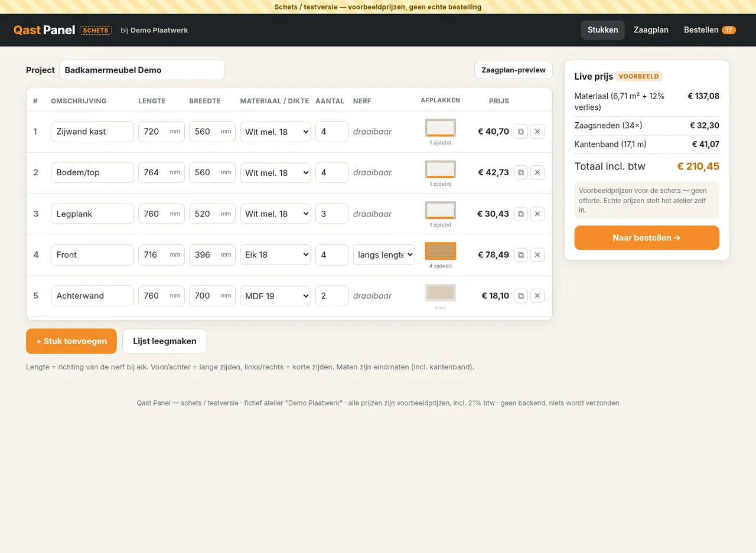Click the Legplank quantity field

[x=332, y=214]
